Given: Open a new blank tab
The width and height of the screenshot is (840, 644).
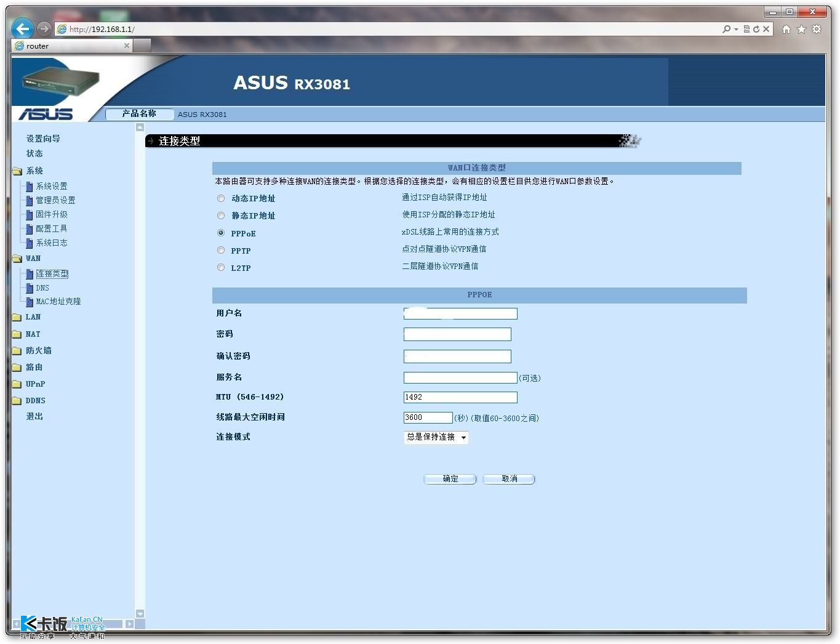Looking at the screenshot, I should coord(142,46).
